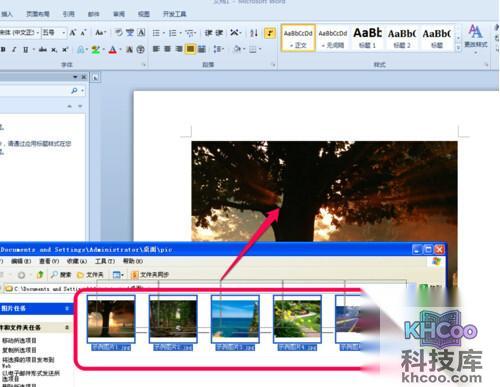Click the Shrink Font icon
The image size is (500, 387).
pyautogui.click(x=83, y=33)
